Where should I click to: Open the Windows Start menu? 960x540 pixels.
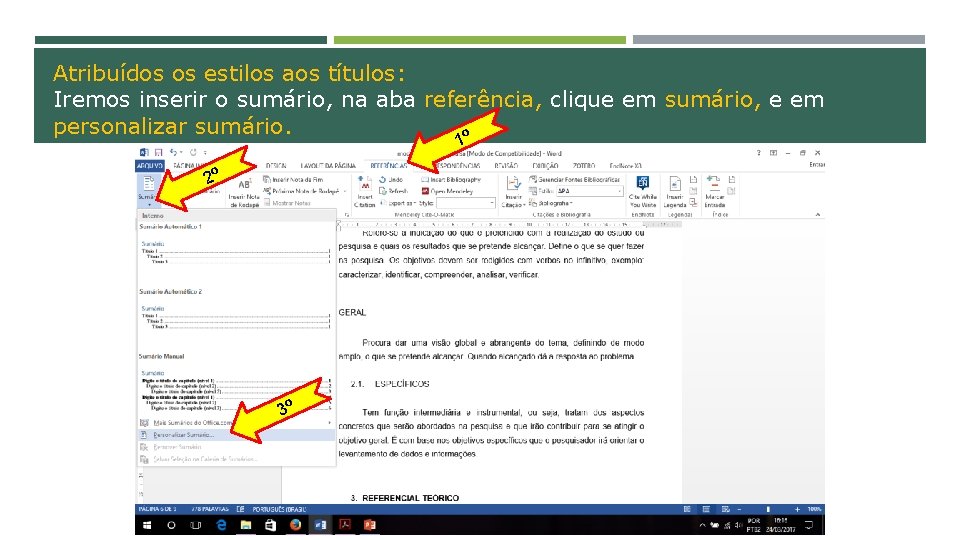tap(147, 525)
